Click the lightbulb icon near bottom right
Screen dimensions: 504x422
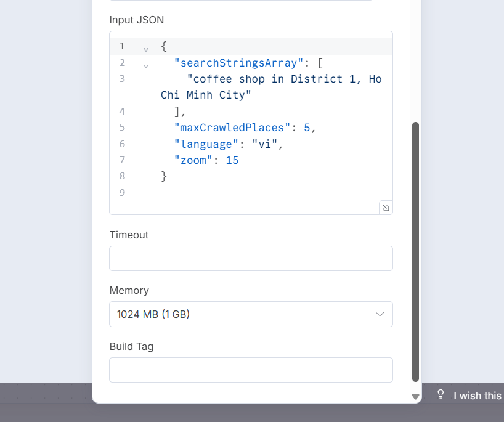(x=441, y=395)
